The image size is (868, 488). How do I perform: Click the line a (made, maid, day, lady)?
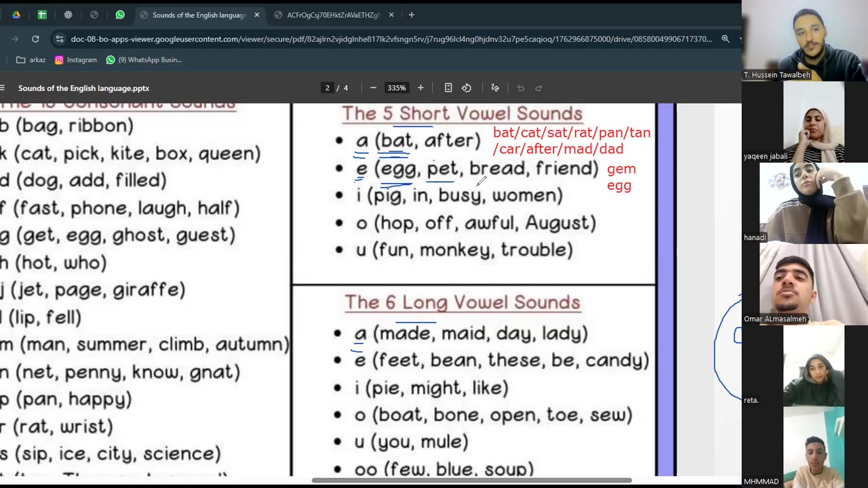pyautogui.click(x=471, y=333)
